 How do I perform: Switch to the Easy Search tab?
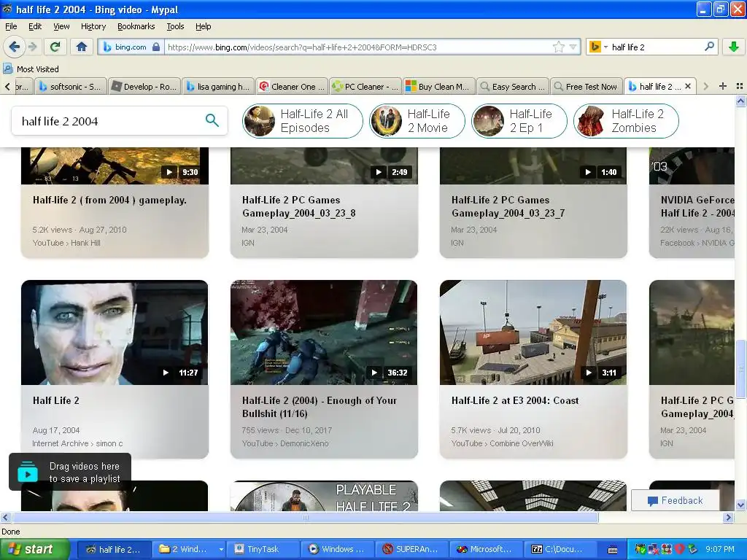513,86
